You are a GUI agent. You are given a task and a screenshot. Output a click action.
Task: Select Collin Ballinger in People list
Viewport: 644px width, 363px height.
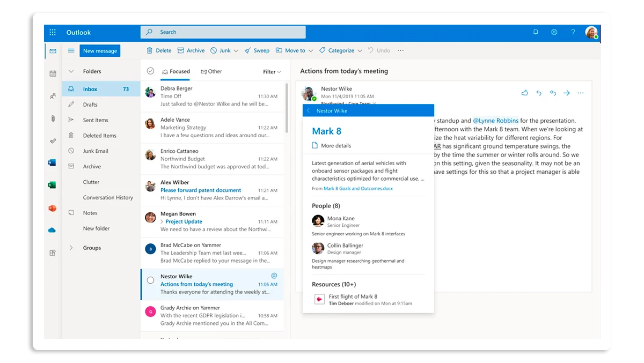[358, 256]
